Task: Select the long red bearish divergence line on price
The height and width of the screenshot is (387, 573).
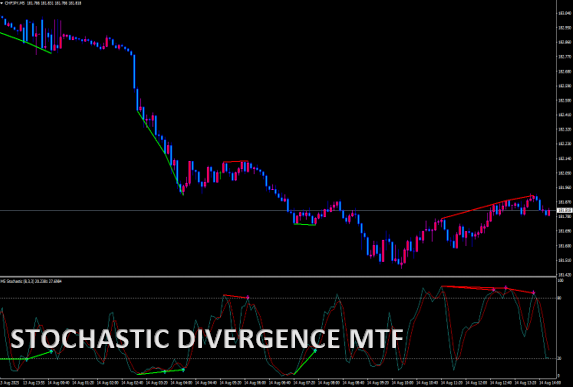Action: (x=487, y=207)
